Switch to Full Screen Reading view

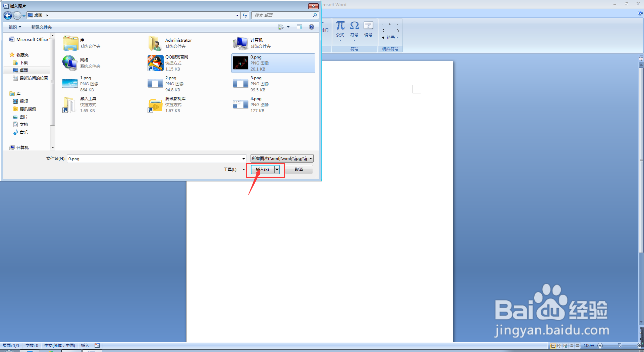coord(559,346)
